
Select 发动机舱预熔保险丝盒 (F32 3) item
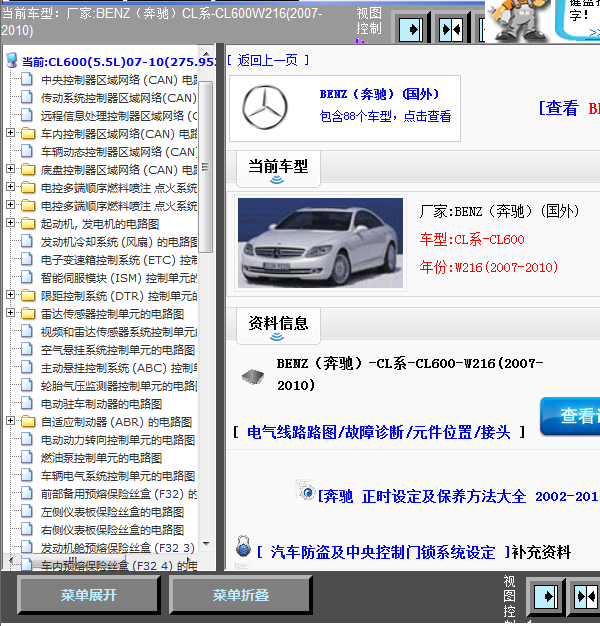(117, 548)
